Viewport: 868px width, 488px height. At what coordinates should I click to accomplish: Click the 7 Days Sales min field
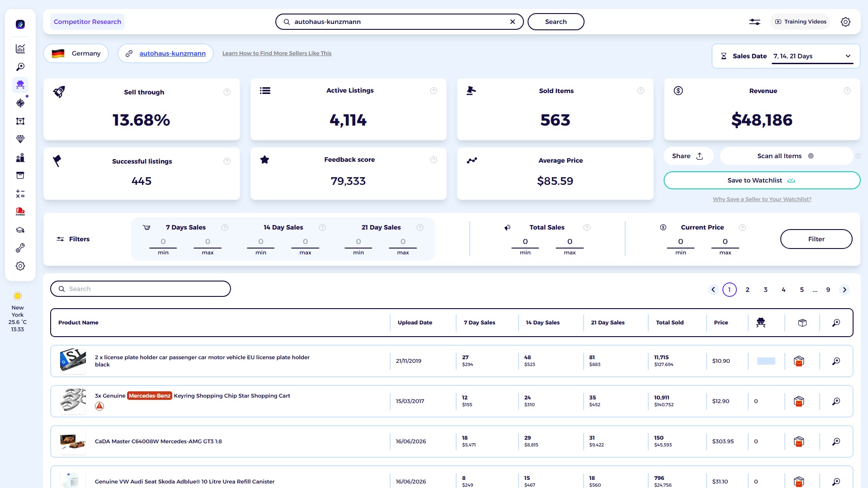point(163,242)
